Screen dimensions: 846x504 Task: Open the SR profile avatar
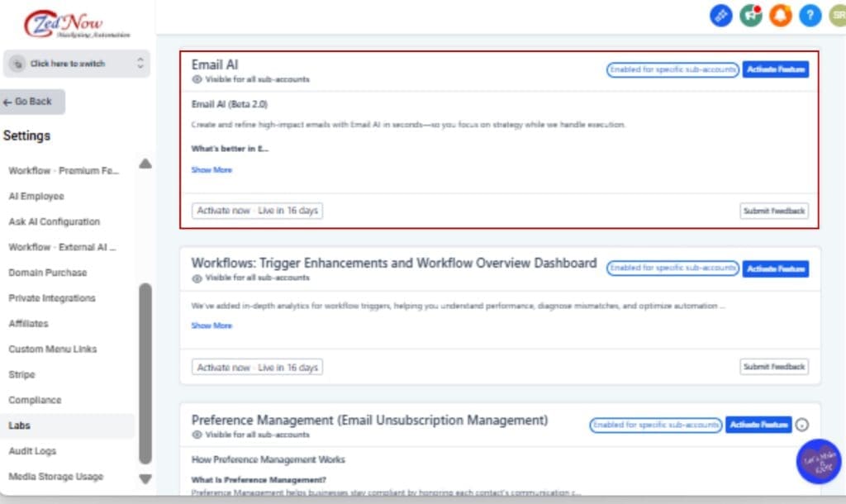(x=837, y=15)
